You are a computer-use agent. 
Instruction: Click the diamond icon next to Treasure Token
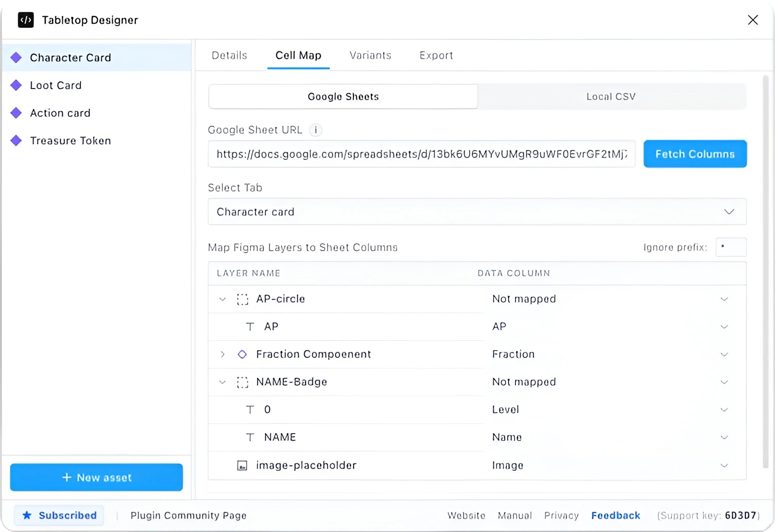[16, 141]
